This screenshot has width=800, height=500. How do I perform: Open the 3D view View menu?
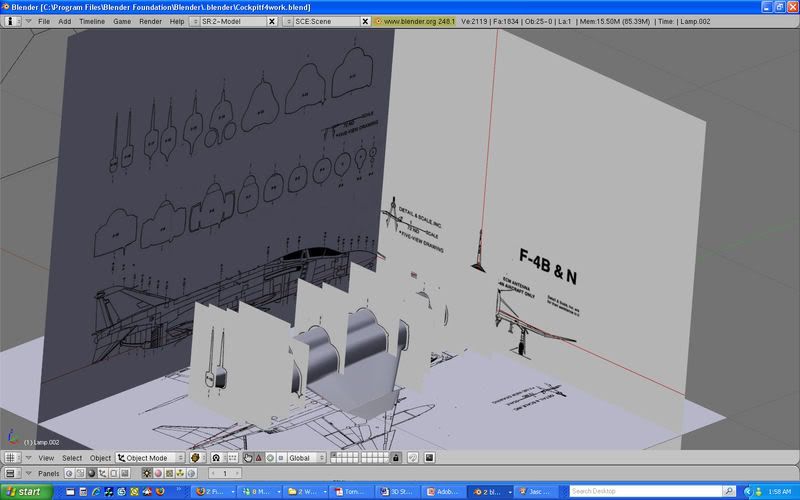46,458
